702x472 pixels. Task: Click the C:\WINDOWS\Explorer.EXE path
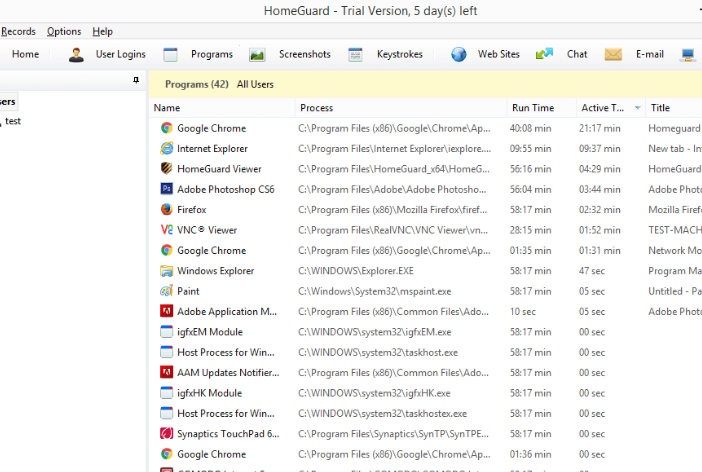tap(355, 271)
